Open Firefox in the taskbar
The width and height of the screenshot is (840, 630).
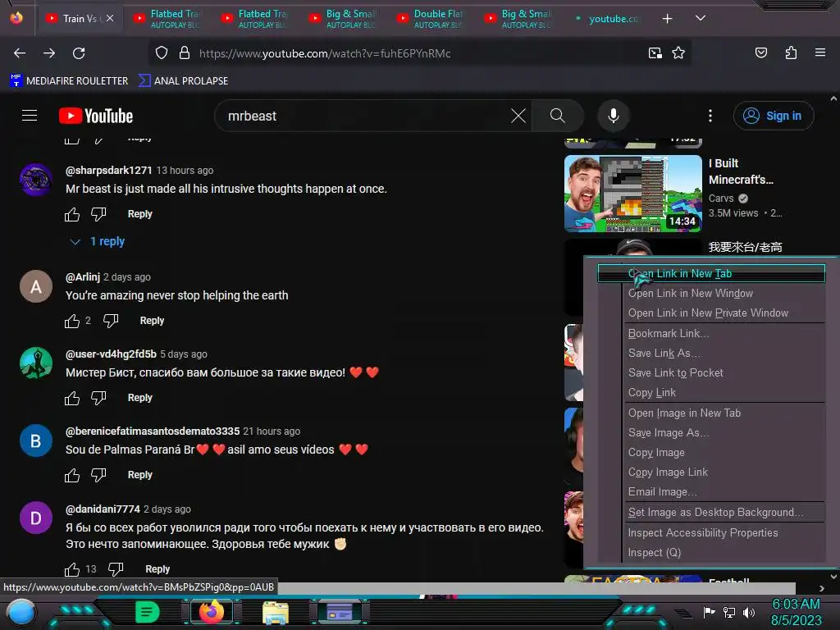[211, 612]
